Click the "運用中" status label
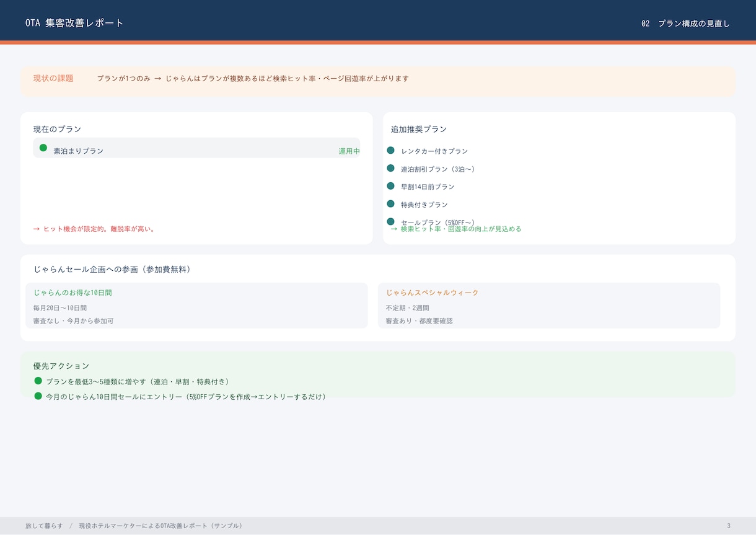Viewport: 756px width, 535px height. click(x=349, y=151)
